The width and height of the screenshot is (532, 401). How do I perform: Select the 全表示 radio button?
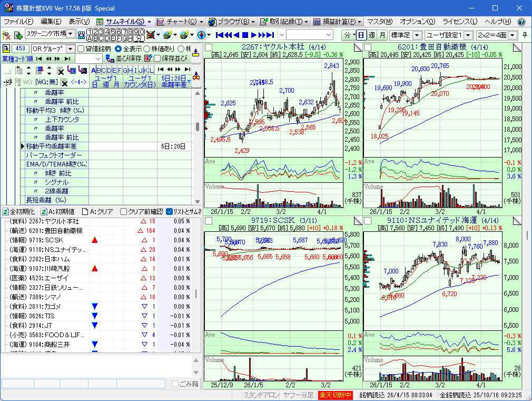tap(118, 48)
